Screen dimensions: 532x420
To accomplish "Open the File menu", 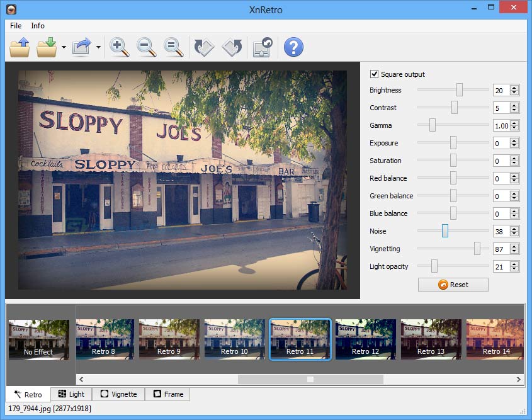I will 16,26.
